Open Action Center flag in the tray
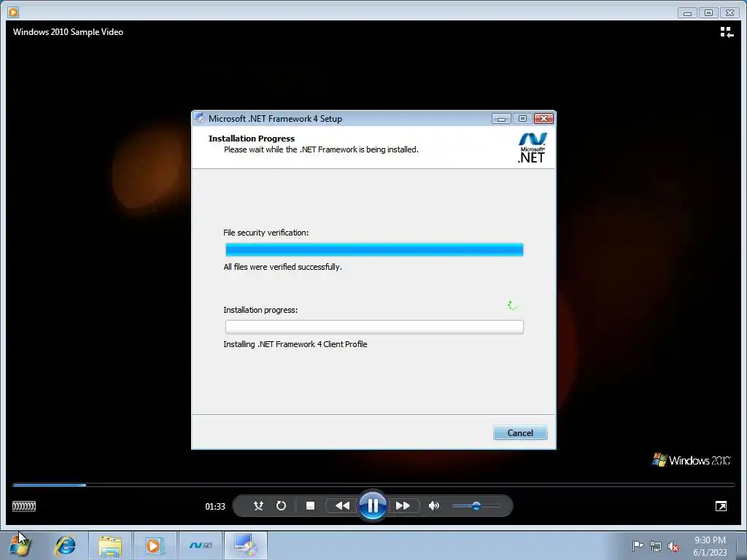The width and height of the screenshot is (747, 560). (638, 545)
